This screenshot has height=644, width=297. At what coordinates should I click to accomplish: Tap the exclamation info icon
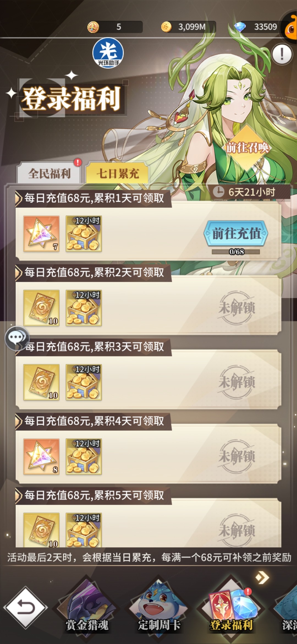tap(282, 54)
